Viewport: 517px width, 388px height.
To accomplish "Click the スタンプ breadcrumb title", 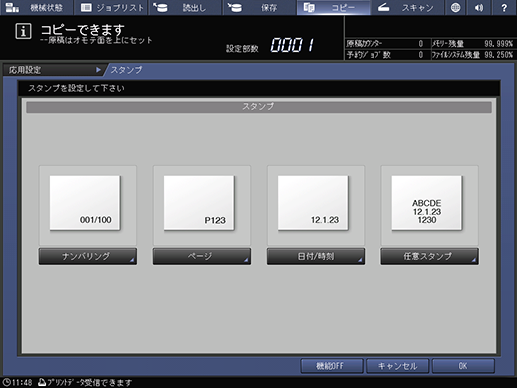I will (127, 70).
